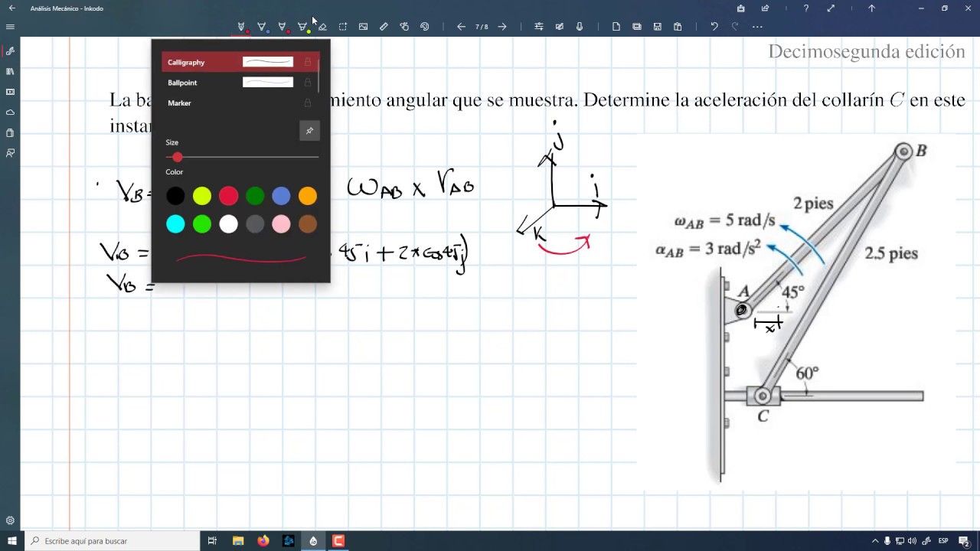Click the page layout icon beside new page
980x551 pixels.
coord(637,27)
